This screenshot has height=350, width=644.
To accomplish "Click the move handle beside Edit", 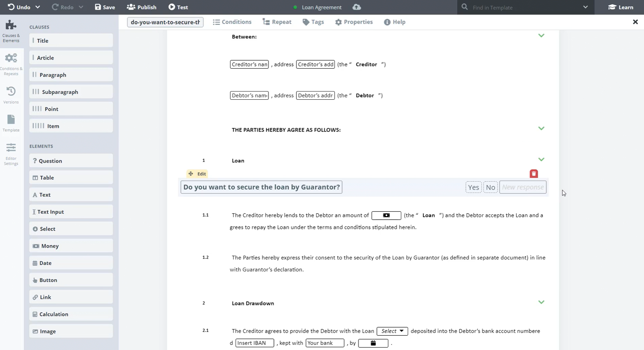I will pyautogui.click(x=191, y=173).
